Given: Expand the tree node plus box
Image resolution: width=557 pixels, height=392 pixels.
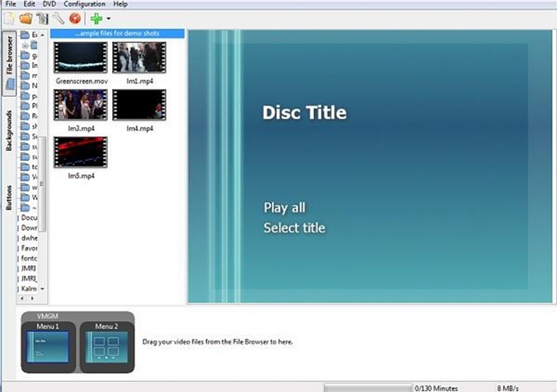Looking at the screenshot, I should tap(25, 45).
